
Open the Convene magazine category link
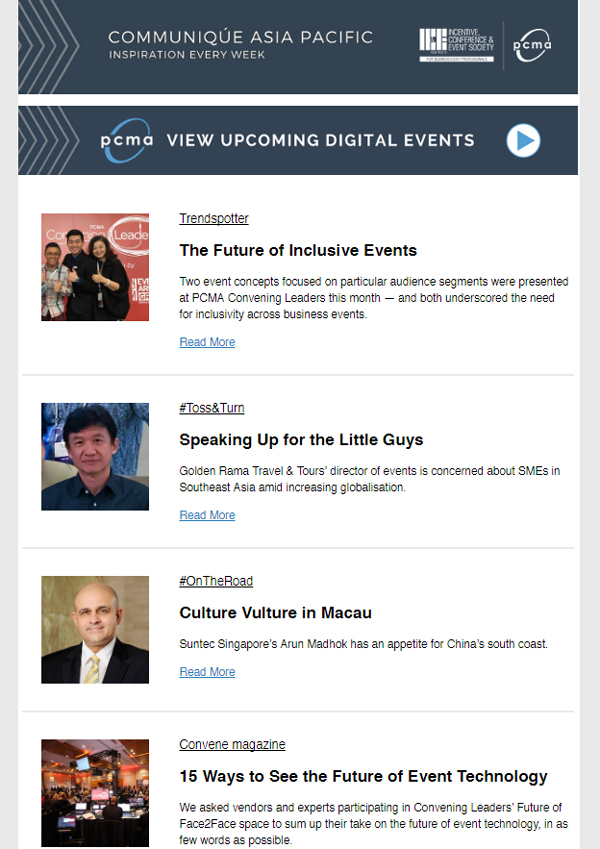(232, 745)
